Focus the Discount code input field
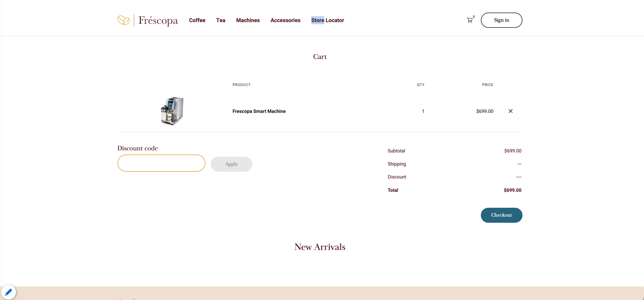644x300 pixels. (161, 163)
